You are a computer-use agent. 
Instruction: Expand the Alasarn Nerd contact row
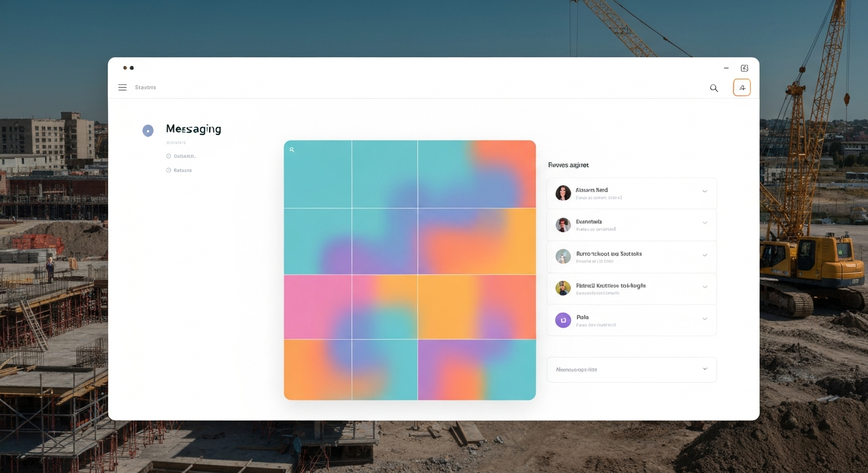coord(705,192)
